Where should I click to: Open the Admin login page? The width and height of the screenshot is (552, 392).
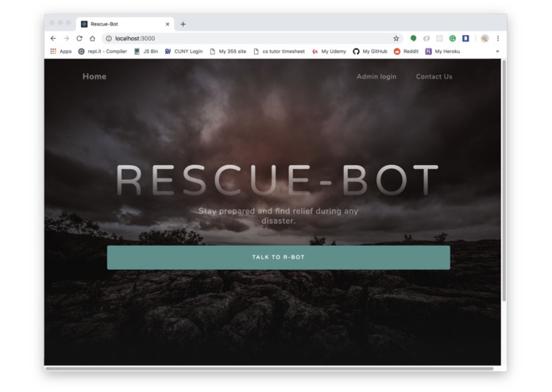coord(376,76)
